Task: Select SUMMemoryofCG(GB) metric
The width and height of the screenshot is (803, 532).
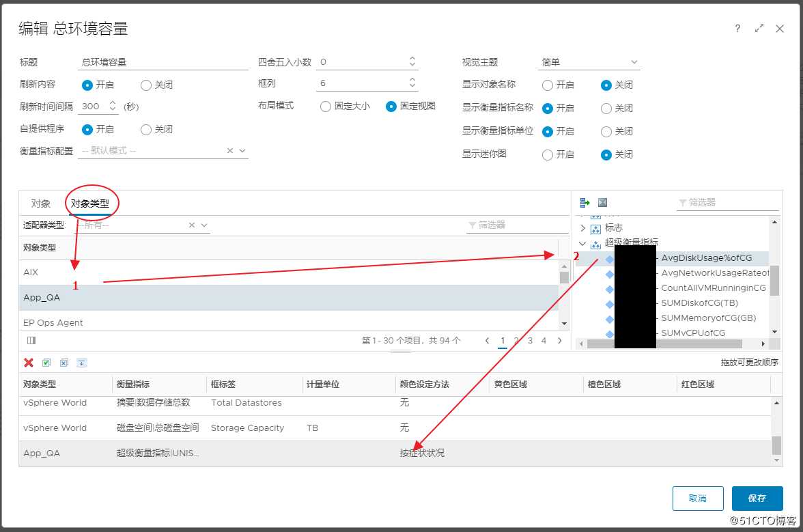Action: click(708, 318)
